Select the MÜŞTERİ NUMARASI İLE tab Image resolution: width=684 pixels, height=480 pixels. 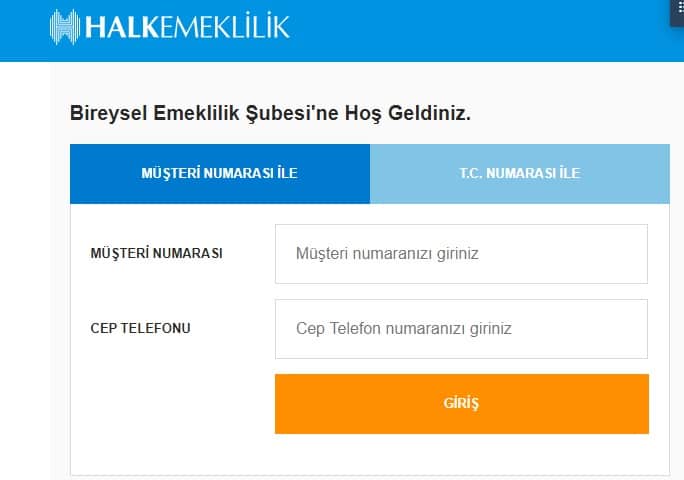click(x=220, y=174)
